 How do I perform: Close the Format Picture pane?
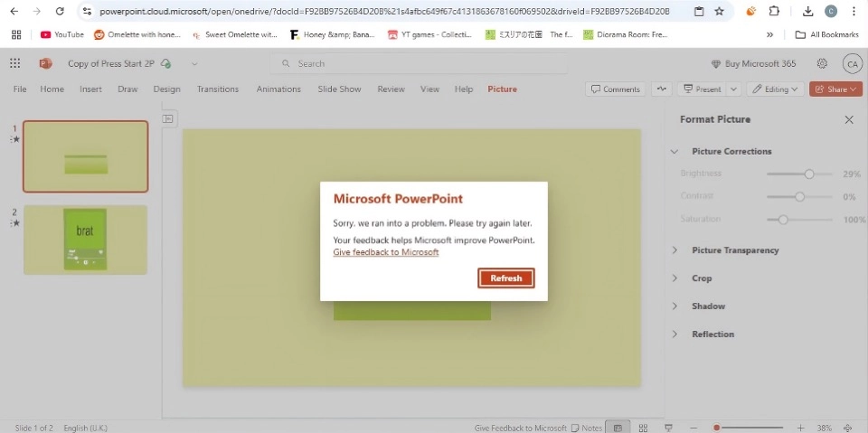click(x=849, y=119)
